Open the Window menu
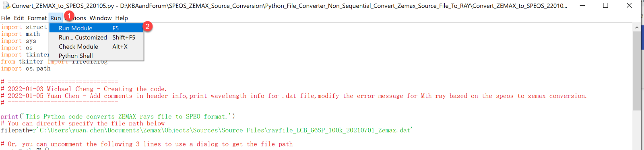Viewport: 644px width, 150px height. (x=101, y=18)
